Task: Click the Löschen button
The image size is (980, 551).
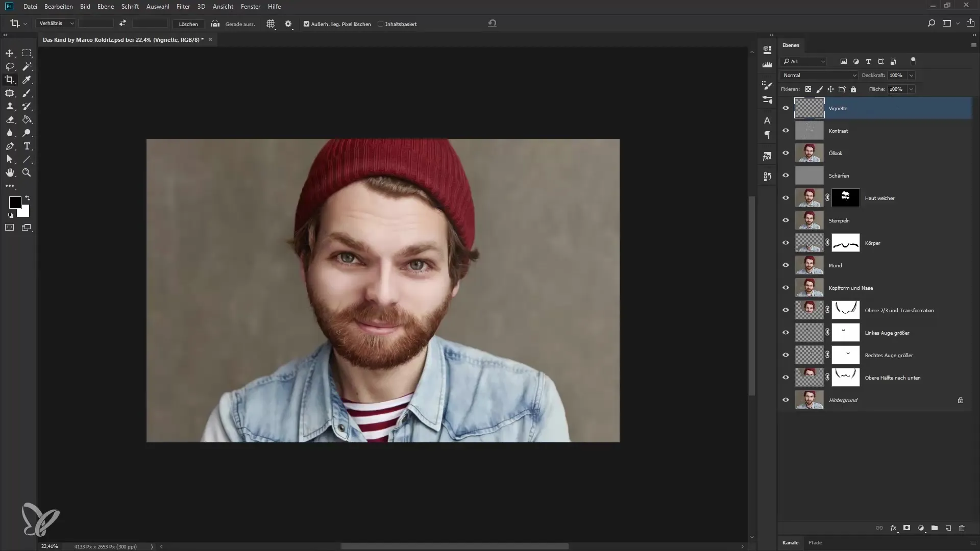Action: tap(188, 24)
